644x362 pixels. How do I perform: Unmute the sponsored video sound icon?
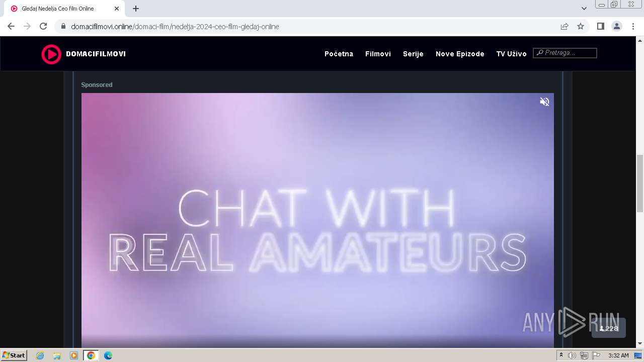(x=544, y=102)
